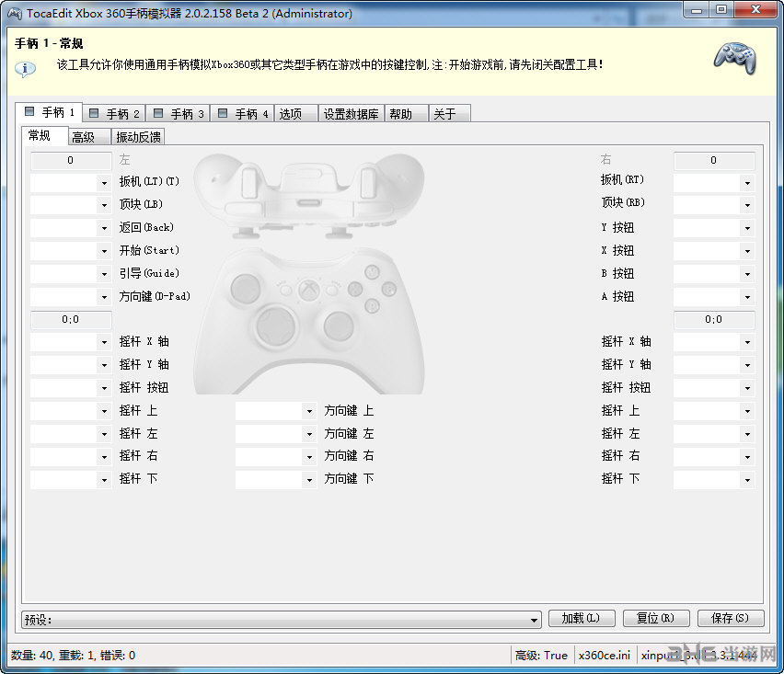
Task: Open the 关于 tab
Action: tap(450, 113)
